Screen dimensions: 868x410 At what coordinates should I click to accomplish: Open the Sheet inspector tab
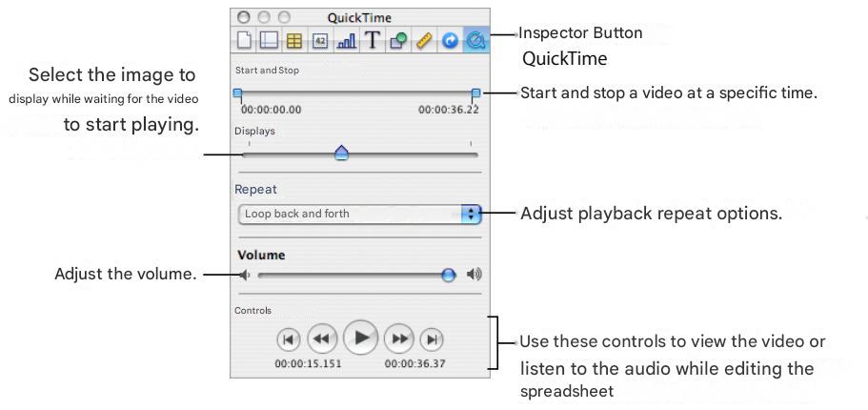pyautogui.click(x=268, y=40)
